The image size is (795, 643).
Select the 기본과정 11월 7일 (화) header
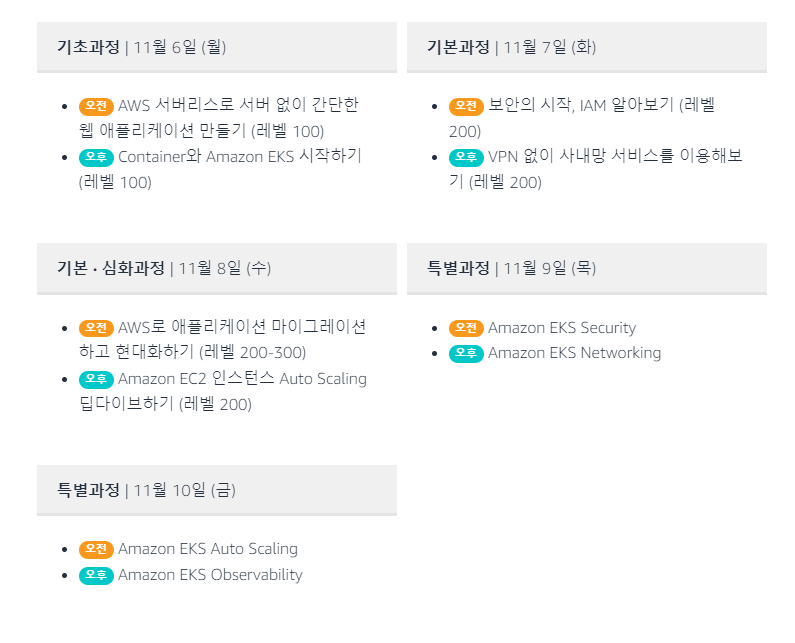click(x=587, y=47)
